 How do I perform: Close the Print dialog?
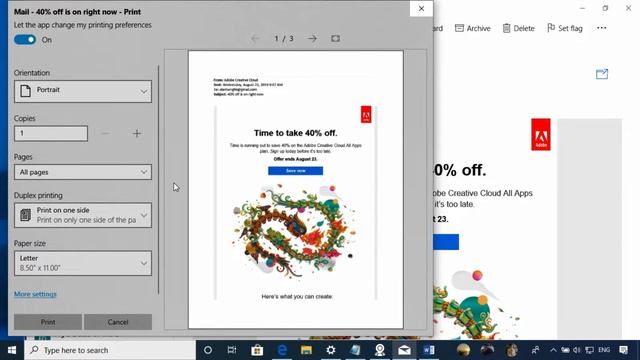[x=421, y=9]
